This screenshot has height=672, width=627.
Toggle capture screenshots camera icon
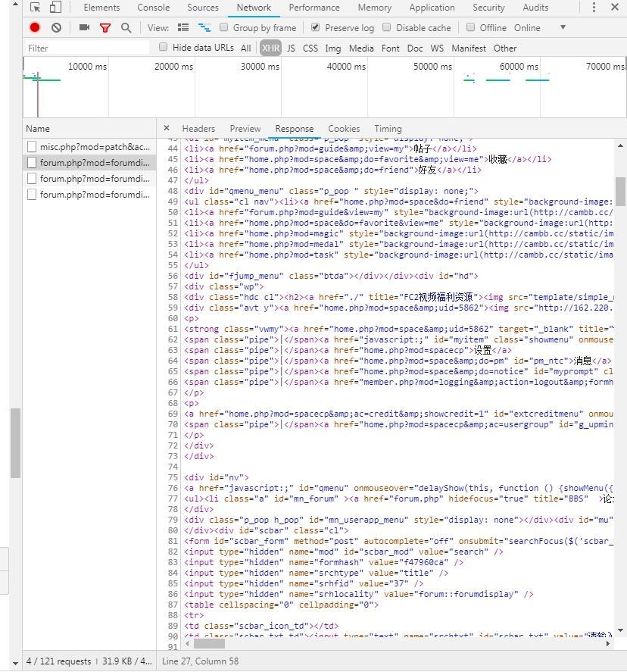[84, 27]
